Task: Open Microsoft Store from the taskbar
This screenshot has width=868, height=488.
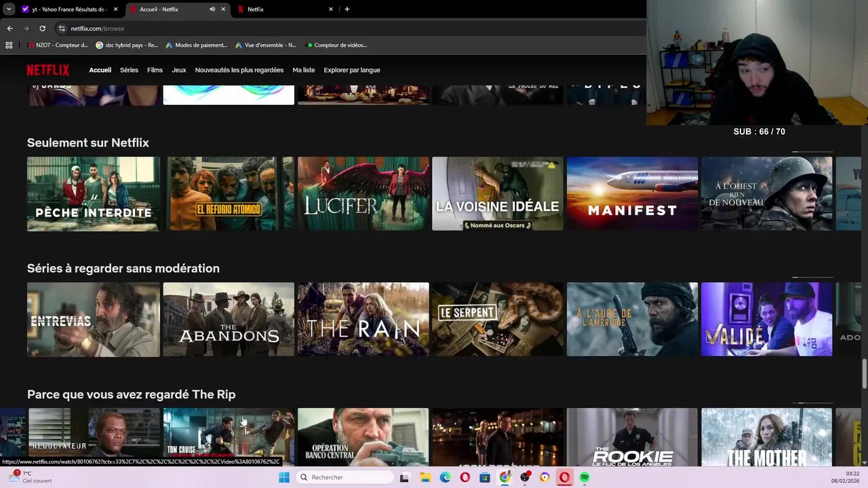Action: pos(485,477)
